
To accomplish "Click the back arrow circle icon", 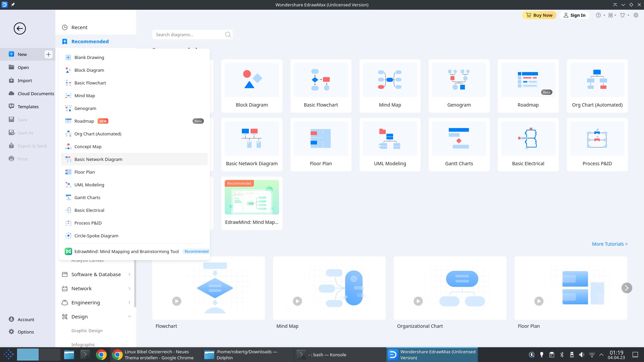I will (20, 28).
